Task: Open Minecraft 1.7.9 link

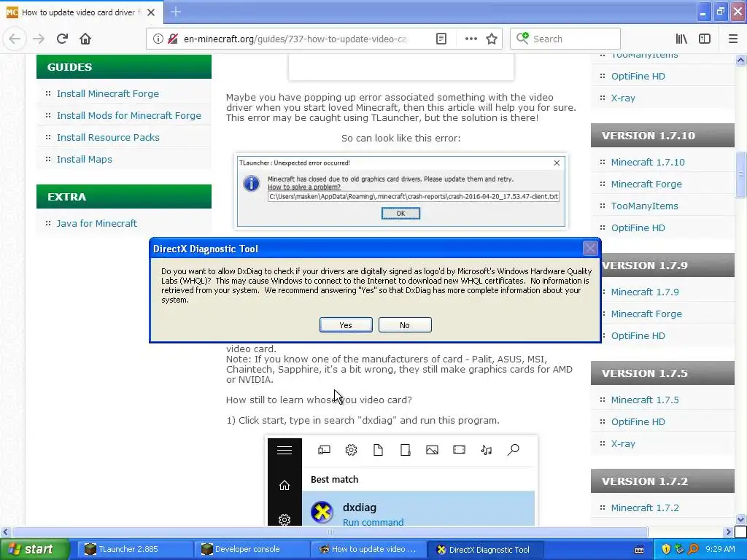Action: click(x=645, y=292)
